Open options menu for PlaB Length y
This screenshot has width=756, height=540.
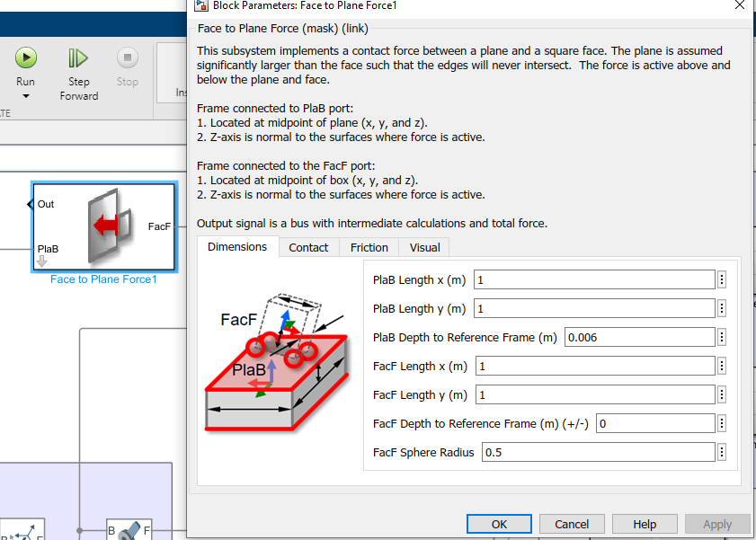tap(722, 308)
